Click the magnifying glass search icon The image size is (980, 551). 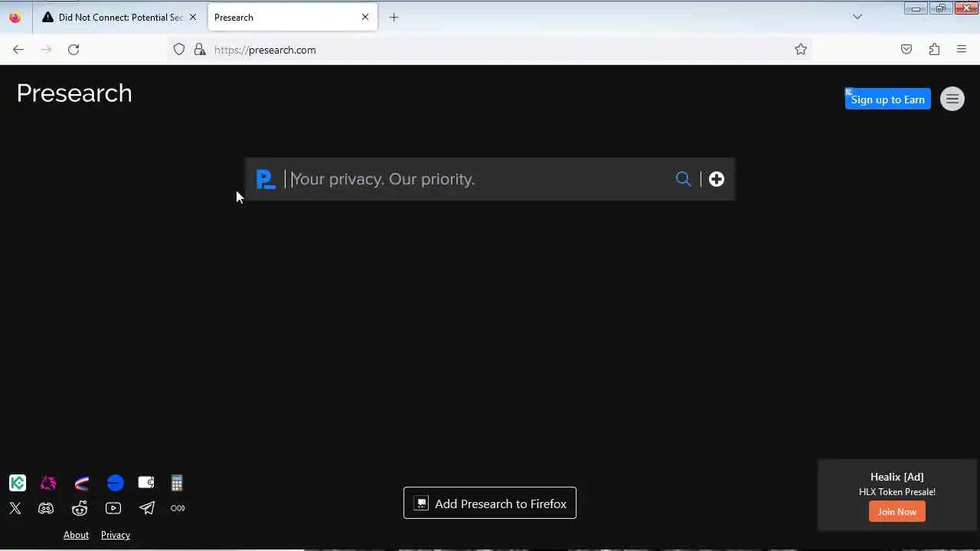(684, 179)
